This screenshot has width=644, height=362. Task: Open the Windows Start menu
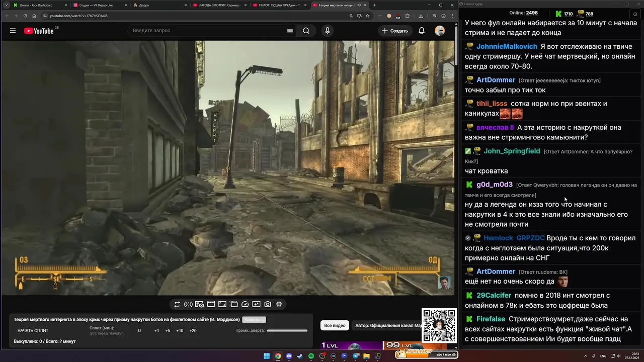click(x=267, y=356)
